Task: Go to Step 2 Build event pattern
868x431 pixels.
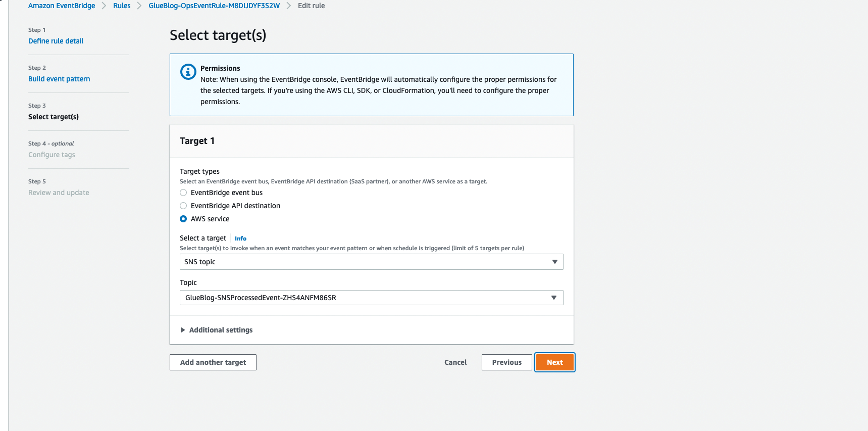Action: point(59,79)
